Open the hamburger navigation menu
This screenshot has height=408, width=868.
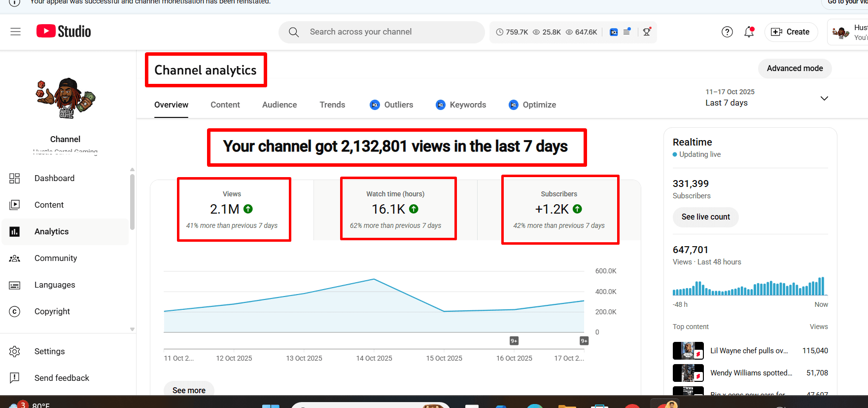point(15,32)
